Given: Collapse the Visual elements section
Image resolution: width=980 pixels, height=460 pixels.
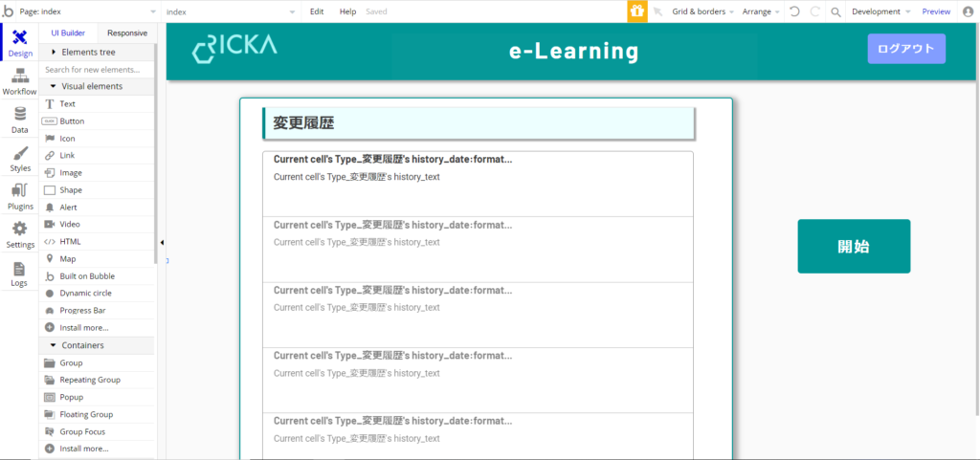Looking at the screenshot, I should (x=97, y=86).
